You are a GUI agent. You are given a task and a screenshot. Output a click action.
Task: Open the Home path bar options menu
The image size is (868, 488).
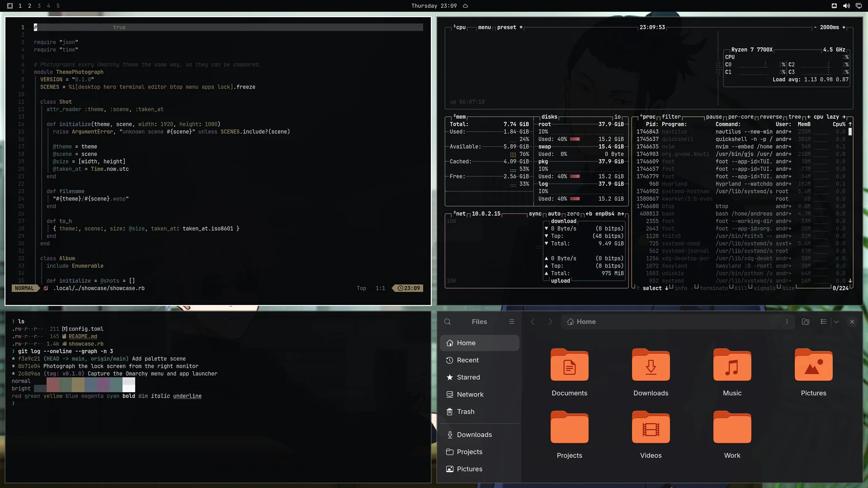tap(787, 322)
